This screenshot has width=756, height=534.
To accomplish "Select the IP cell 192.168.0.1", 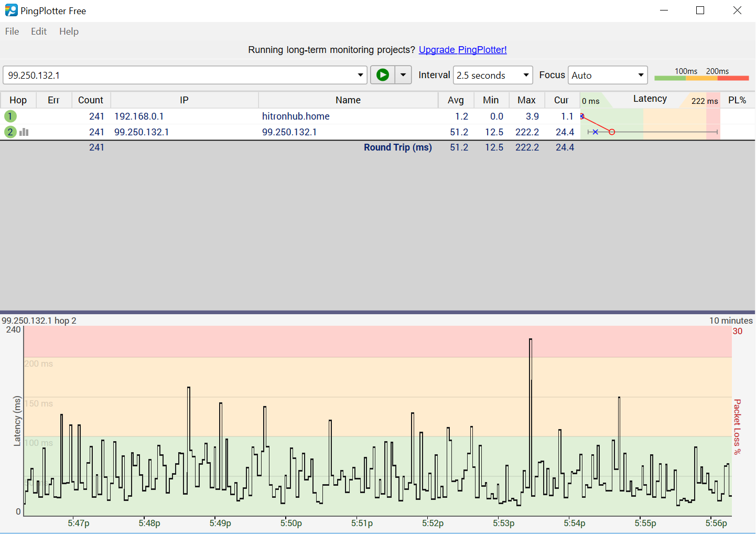I will coord(139,116).
